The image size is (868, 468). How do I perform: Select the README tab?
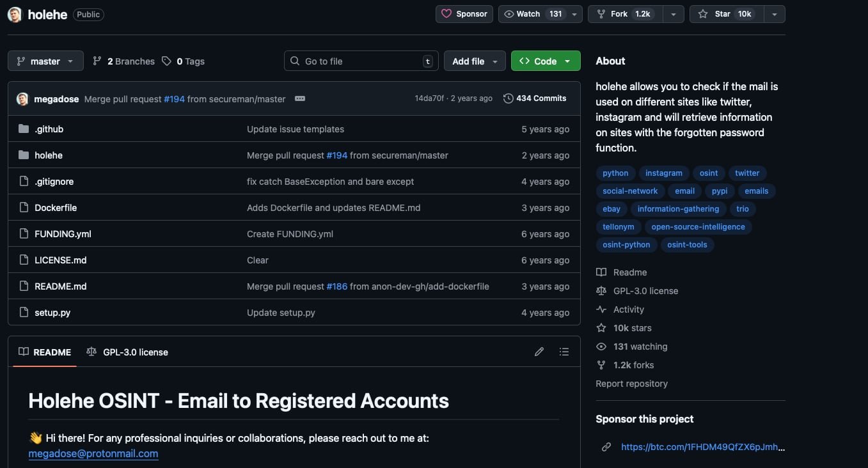pos(45,352)
